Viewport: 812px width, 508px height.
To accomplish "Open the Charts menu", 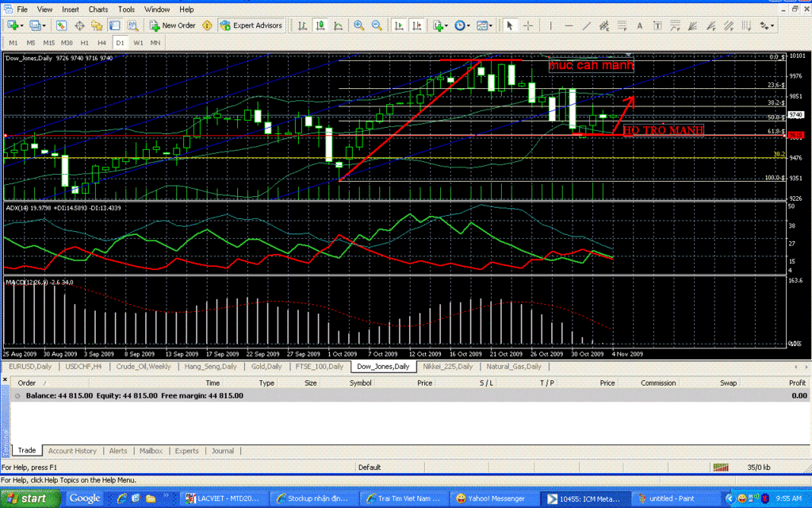I will [98, 10].
